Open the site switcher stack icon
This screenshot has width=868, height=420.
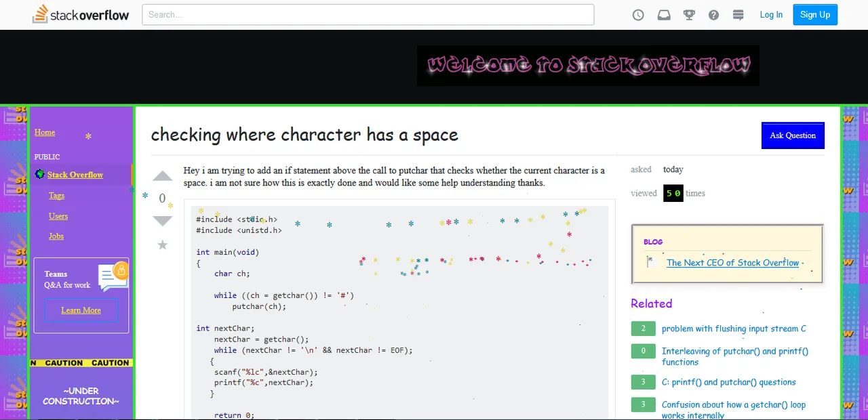[x=738, y=15]
